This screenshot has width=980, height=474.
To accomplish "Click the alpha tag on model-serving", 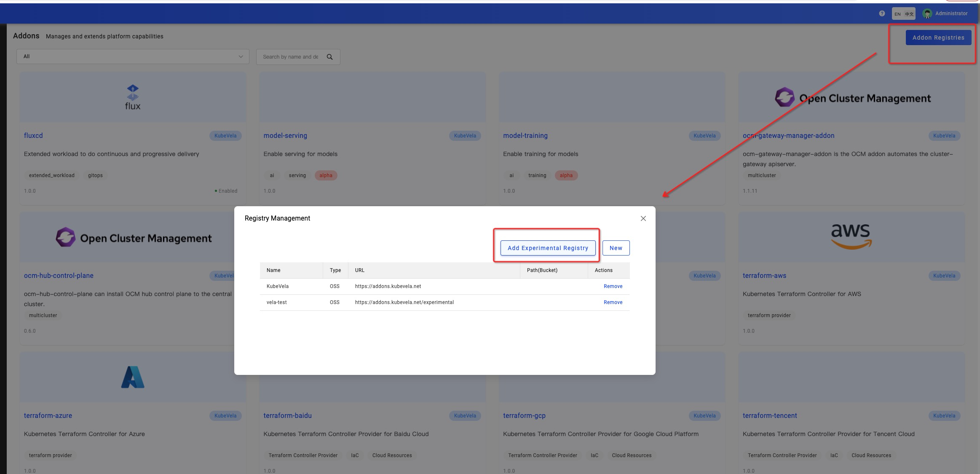I will [326, 175].
